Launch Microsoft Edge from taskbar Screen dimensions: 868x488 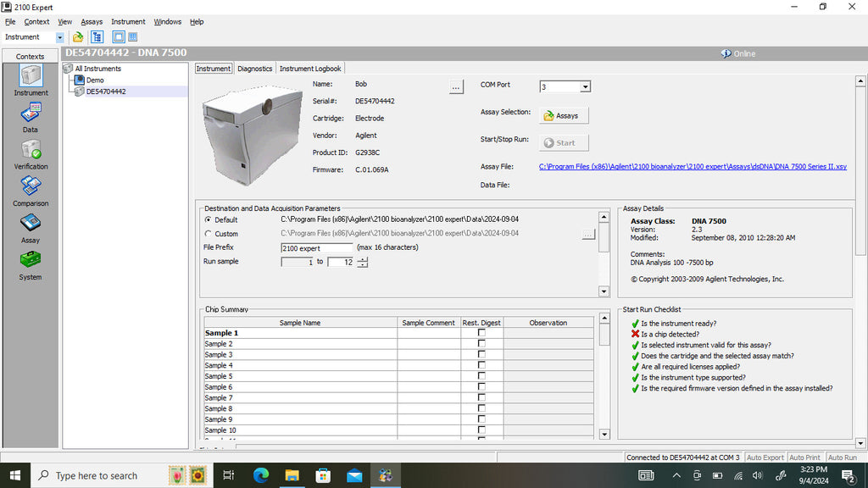pos(261,475)
